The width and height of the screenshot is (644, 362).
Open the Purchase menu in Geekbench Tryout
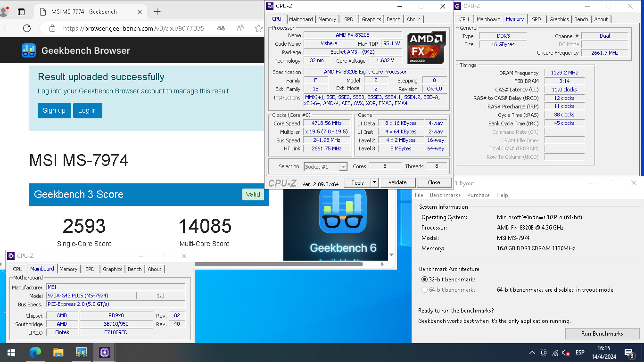pyautogui.click(x=479, y=195)
